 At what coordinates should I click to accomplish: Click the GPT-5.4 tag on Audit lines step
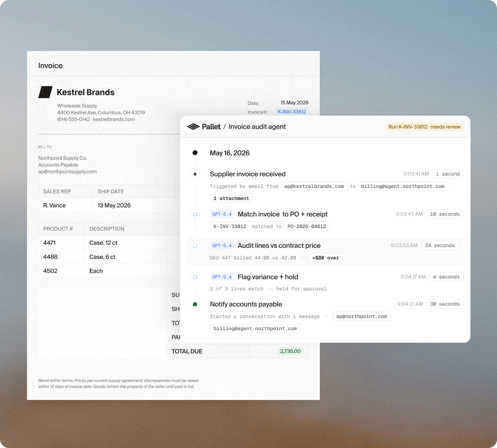222,246
